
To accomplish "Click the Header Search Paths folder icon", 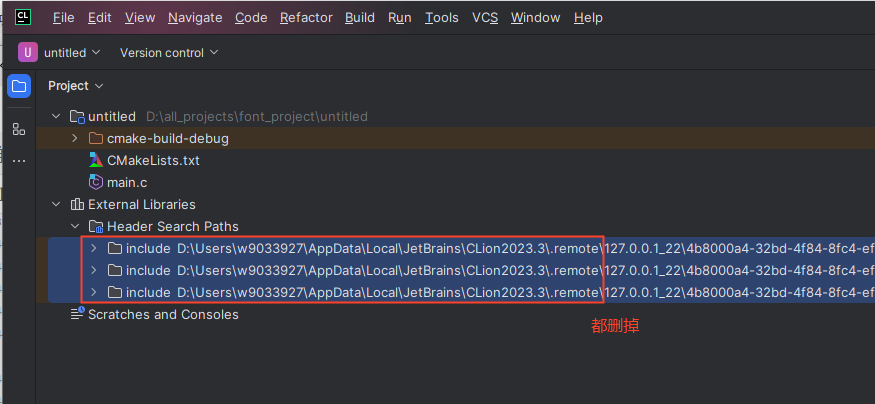I will tap(96, 227).
